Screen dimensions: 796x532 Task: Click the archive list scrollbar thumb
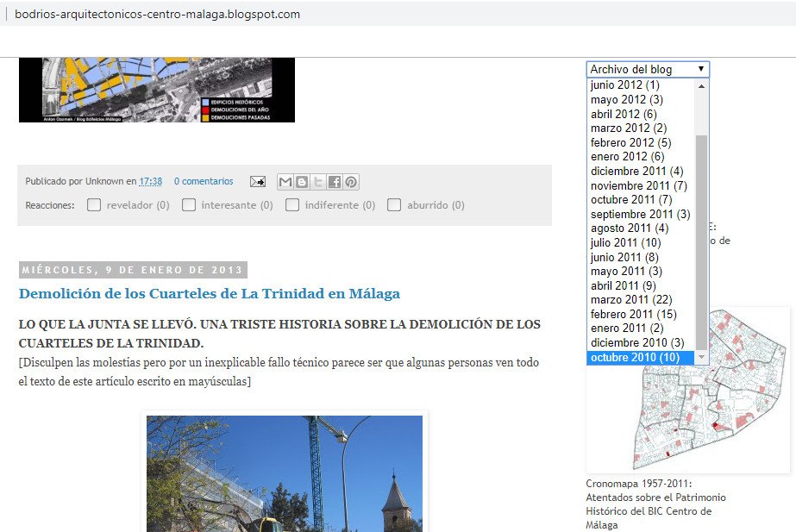click(702, 242)
